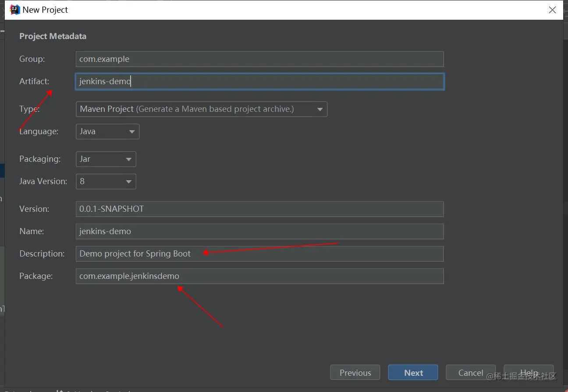
Task: Expand the Packaging dropdown showing Jar
Action: click(x=106, y=159)
